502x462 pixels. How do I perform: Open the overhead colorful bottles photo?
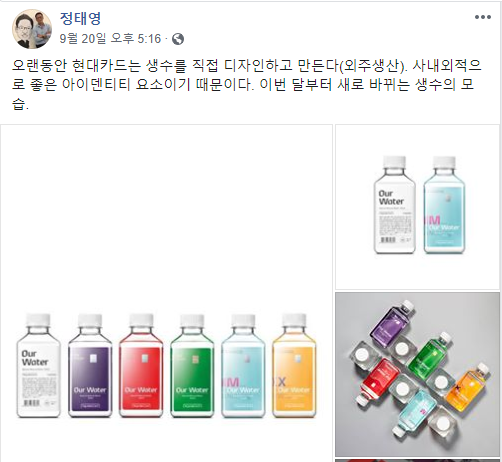417,374
